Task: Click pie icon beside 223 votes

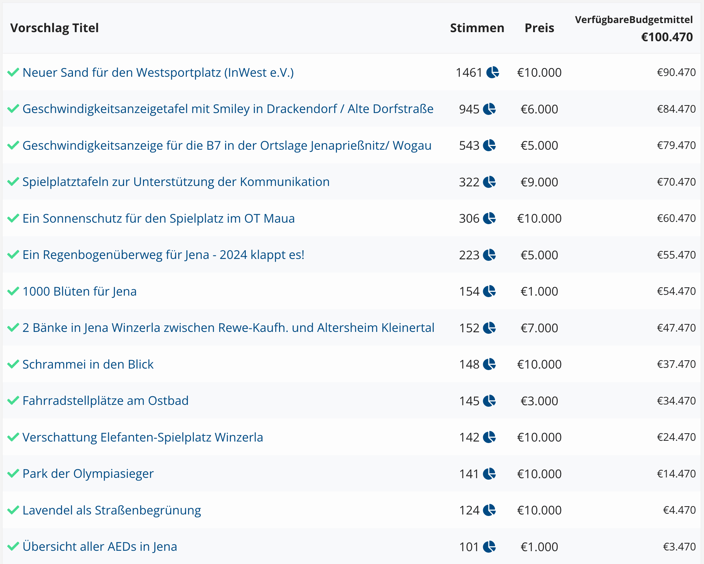Action: (x=490, y=255)
